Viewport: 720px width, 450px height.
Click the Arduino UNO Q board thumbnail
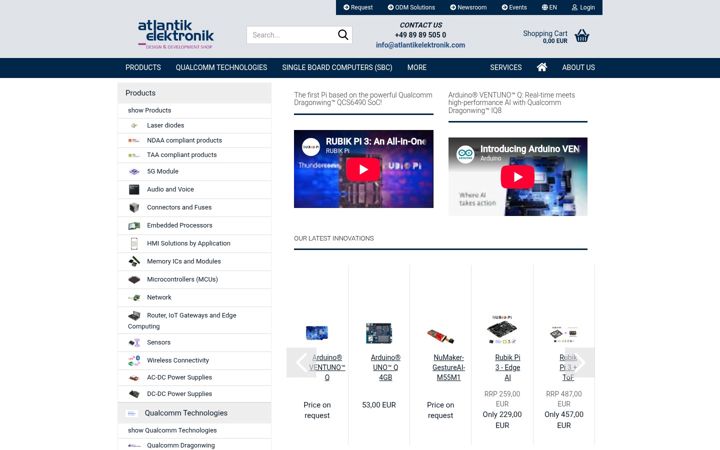click(379, 333)
